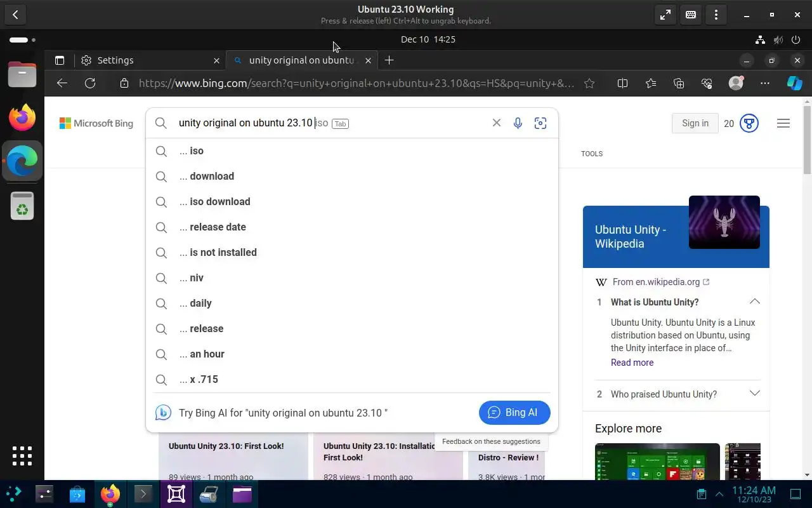Open Explore more Windows-style desktop thumbnail
Screen dimensions: 812x508
point(657,462)
